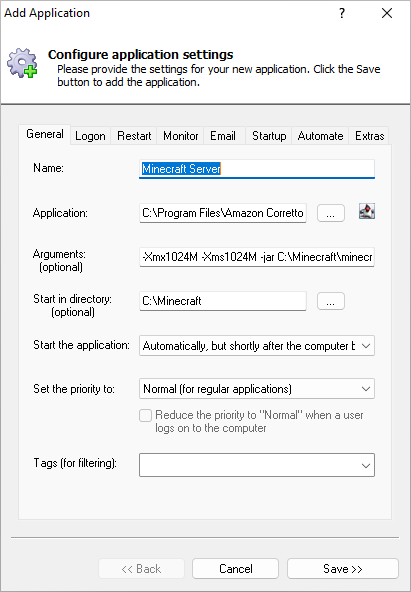
Task: Open the Monitor tab
Action: click(x=180, y=136)
